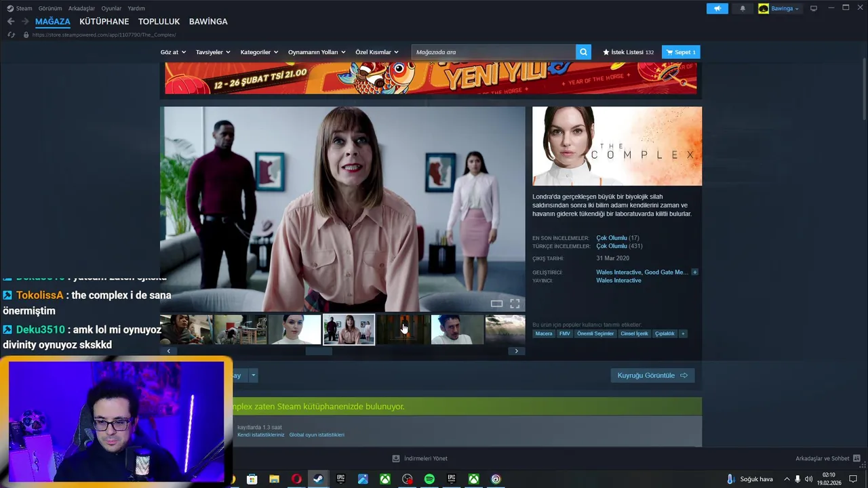Open the Windows action center icon
The height and width of the screenshot is (488, 868).
pyautogui.click(x=853, y=479)
